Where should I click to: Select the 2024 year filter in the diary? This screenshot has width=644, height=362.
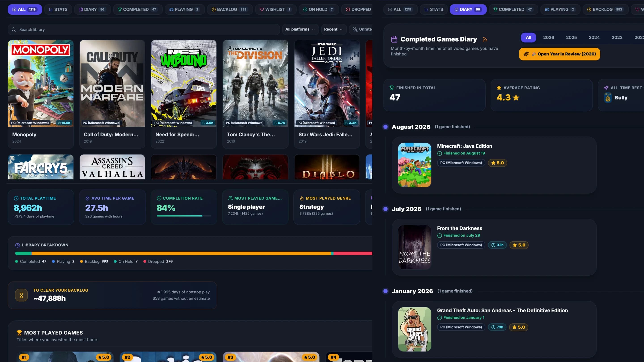coord(594,38)
